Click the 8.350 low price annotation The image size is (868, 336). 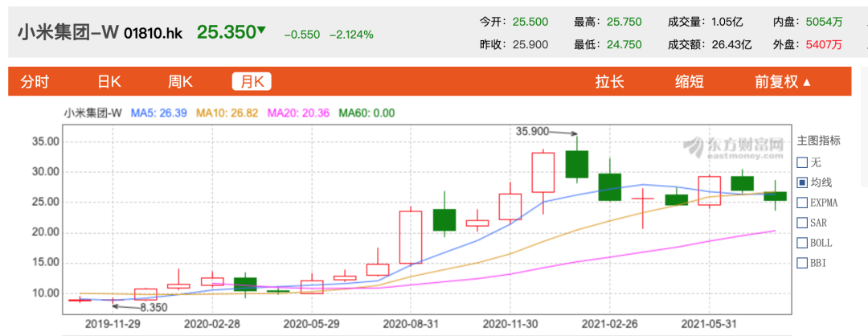(x=153, y=307)
